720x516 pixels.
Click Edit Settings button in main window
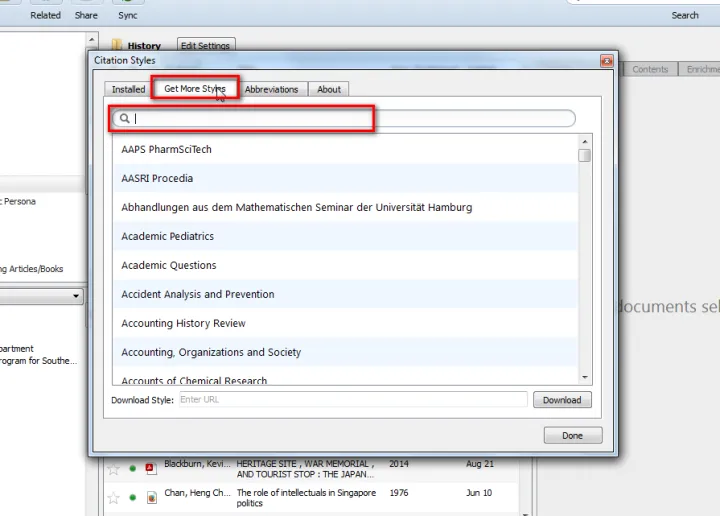tap(205, 45)
